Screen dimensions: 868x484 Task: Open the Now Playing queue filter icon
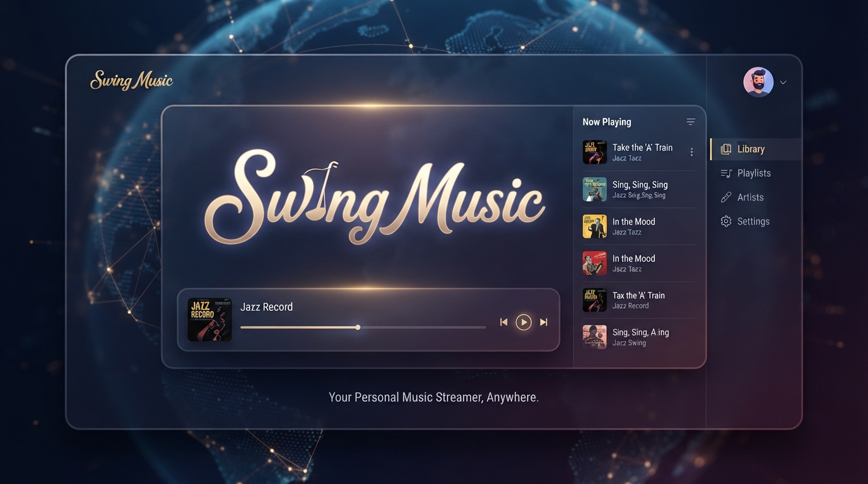[x=691, y=122]
